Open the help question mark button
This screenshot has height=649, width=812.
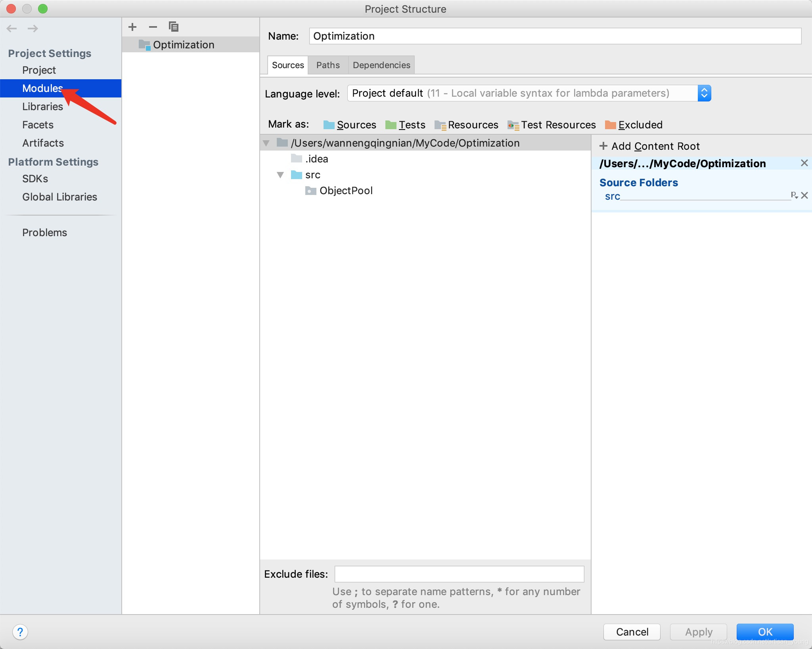(20, 632)
